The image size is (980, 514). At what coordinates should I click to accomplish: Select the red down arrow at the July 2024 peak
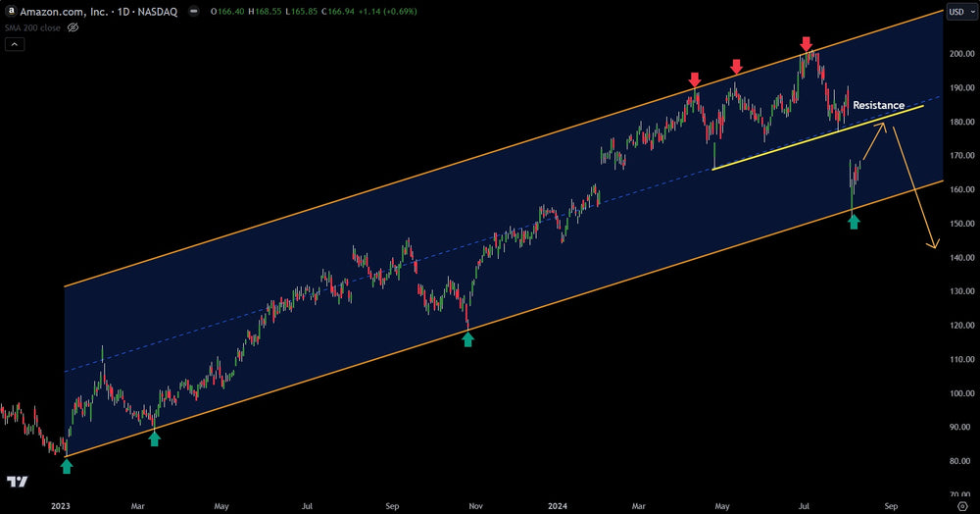pos(806,44)
